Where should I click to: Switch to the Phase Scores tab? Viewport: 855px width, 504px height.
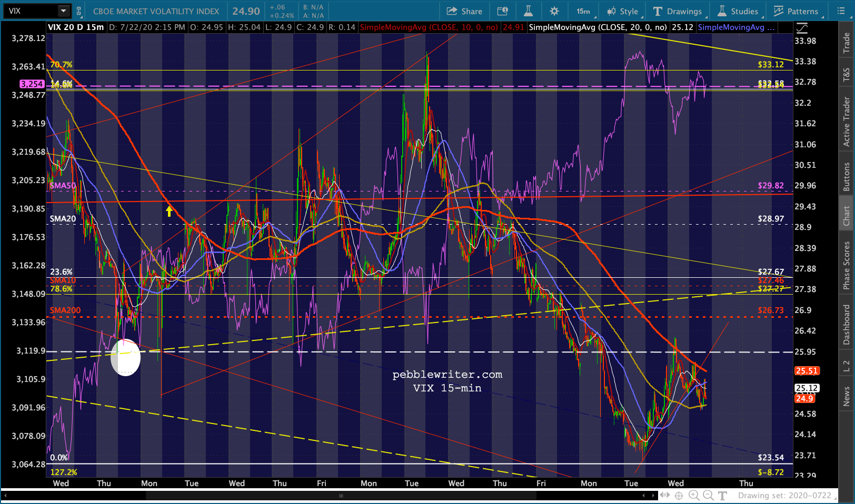pyautogui.click(x=846, y=265)
